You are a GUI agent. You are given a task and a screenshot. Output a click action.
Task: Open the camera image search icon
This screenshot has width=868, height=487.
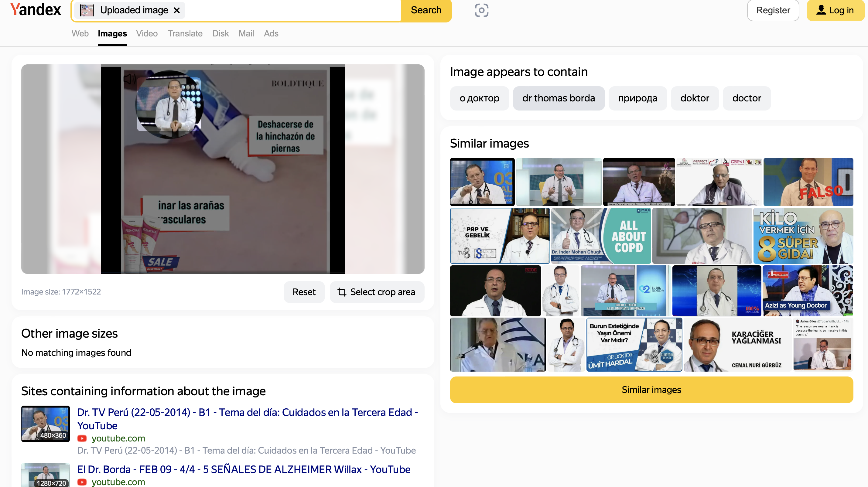tap(481, 10)
